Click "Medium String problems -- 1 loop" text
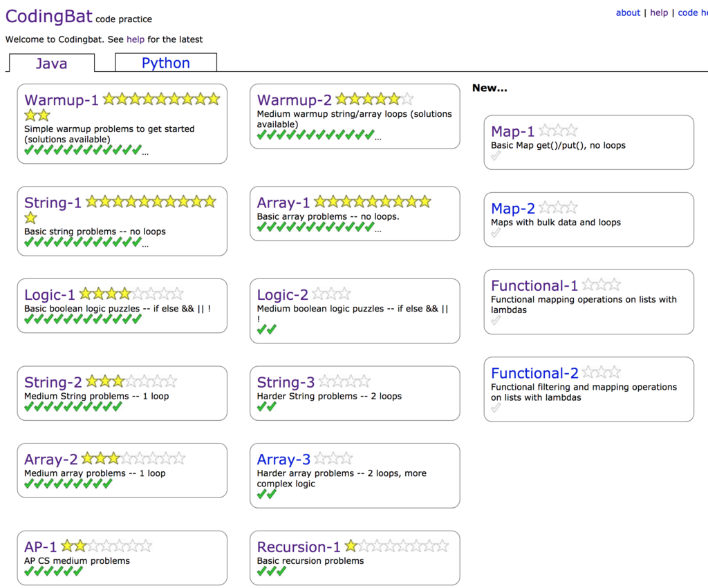The image size is (708, 588). pyautogui.click(x=97, y=396)
